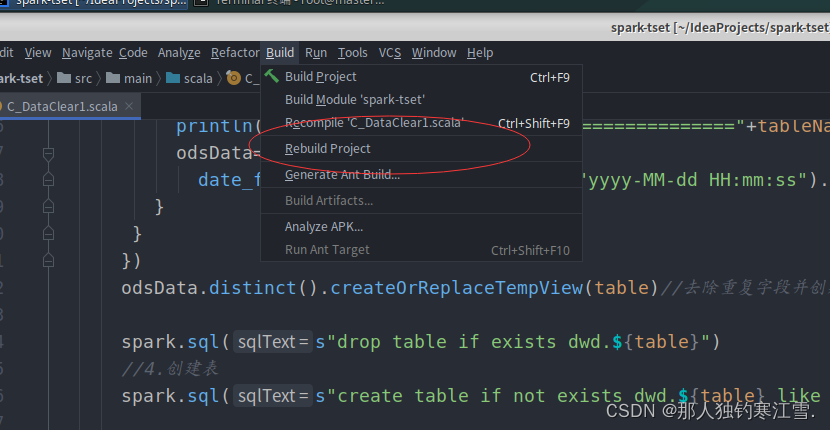
Task: Click the //4.创建表 comment line
Action: tap(170, 369)
